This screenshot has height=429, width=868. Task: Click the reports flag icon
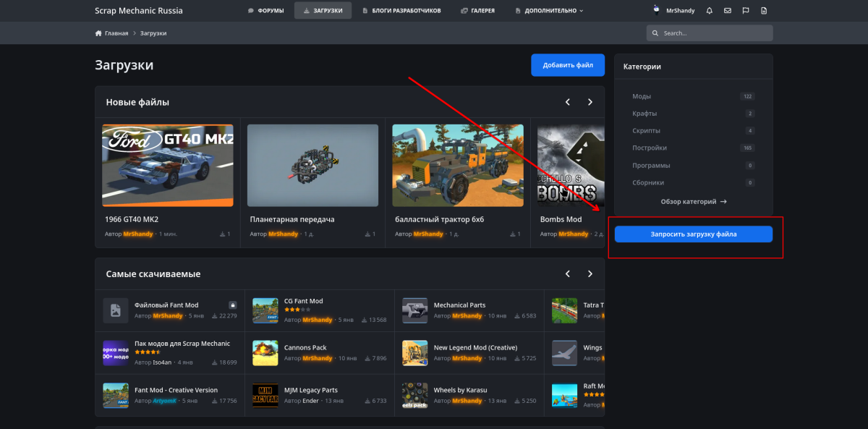coord(745,11)
